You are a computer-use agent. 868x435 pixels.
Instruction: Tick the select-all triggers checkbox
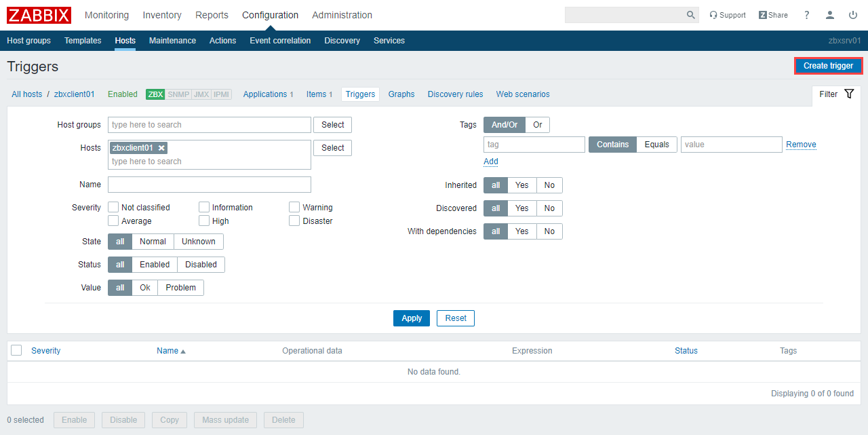[17, 350]
